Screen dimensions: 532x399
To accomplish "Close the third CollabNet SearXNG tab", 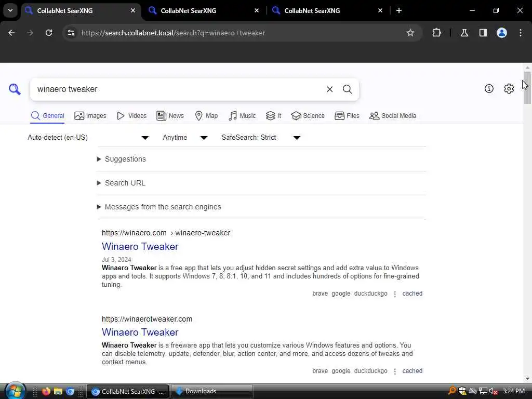I will (380, 10).
